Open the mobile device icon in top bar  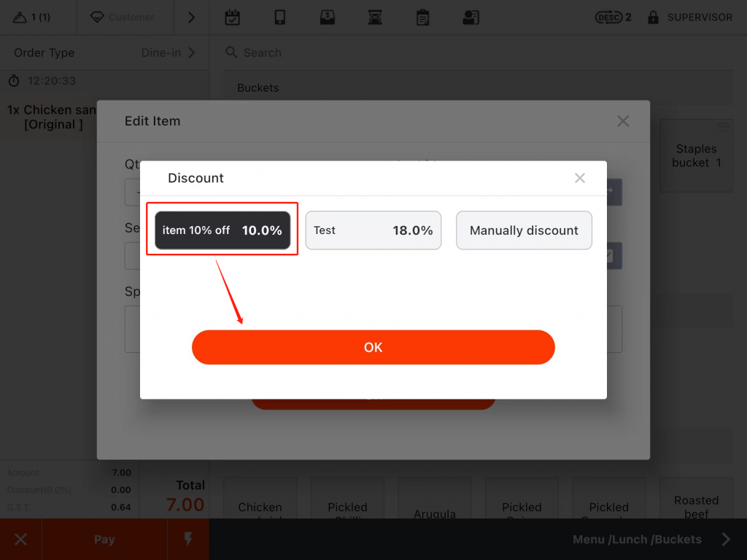point(280,17)
